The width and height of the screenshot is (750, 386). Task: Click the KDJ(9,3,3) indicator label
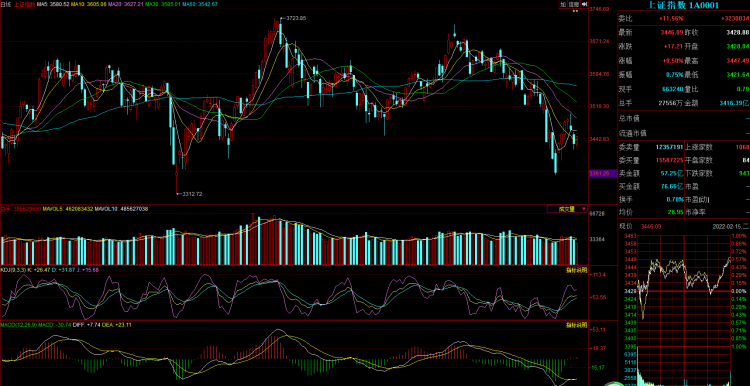coord(13,270)
